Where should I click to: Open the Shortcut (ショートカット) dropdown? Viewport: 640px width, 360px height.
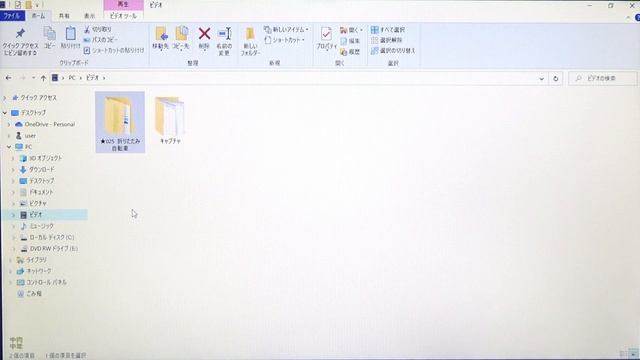point(284,40)
